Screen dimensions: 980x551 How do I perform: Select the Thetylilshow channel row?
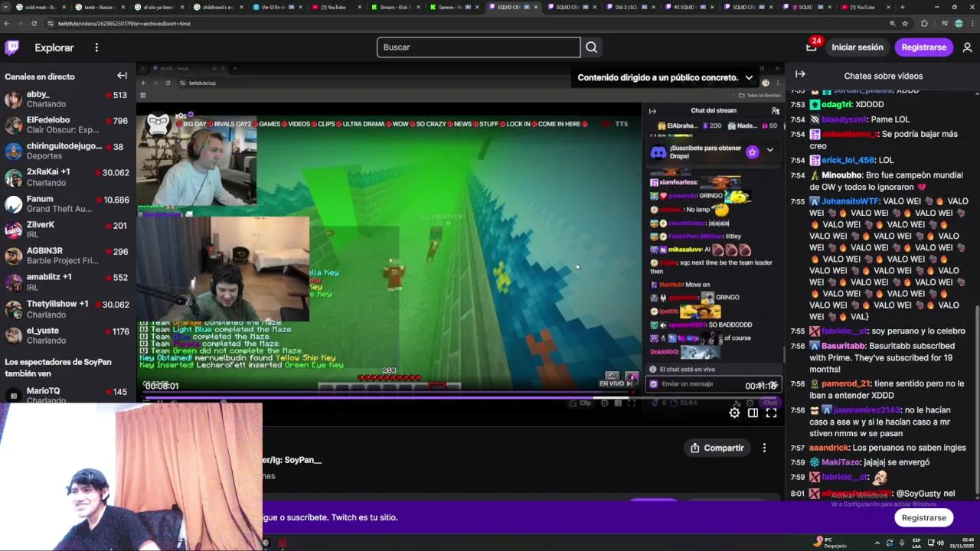(x=67, y=308)
